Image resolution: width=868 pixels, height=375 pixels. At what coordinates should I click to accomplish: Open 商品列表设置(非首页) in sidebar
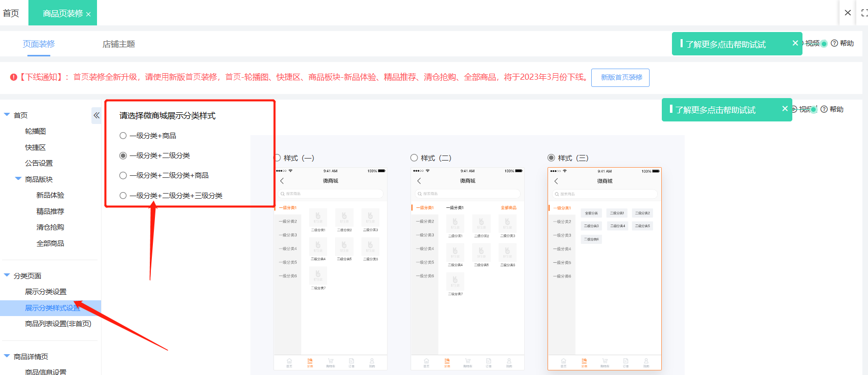click(x=58, y=324)
